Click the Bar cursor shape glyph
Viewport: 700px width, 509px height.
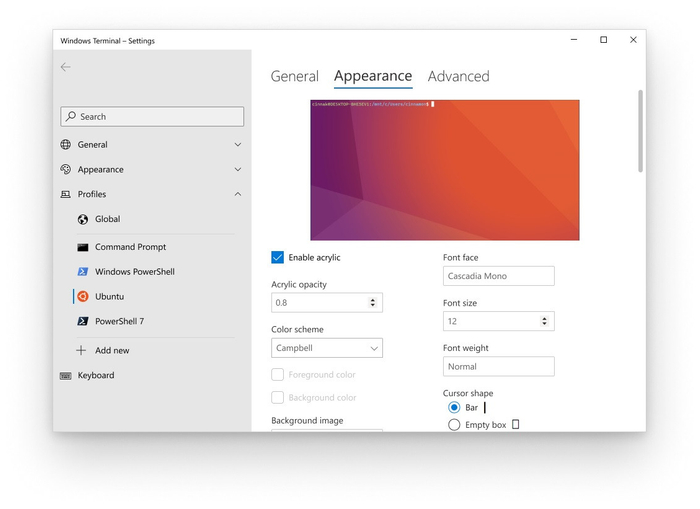click(485, 407)
